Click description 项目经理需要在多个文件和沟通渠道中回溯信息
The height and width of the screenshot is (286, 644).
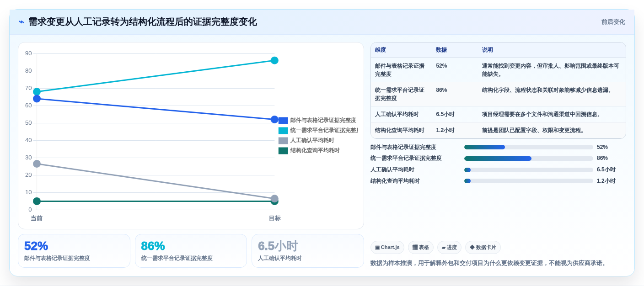pos(542,114)
